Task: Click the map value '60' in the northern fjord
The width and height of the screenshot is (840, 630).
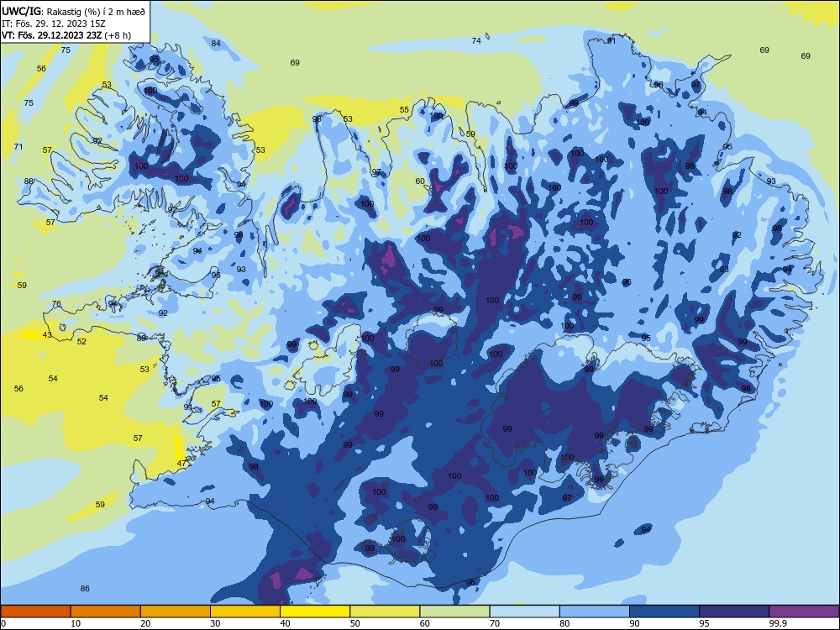Action: click(x=420, y=181)
